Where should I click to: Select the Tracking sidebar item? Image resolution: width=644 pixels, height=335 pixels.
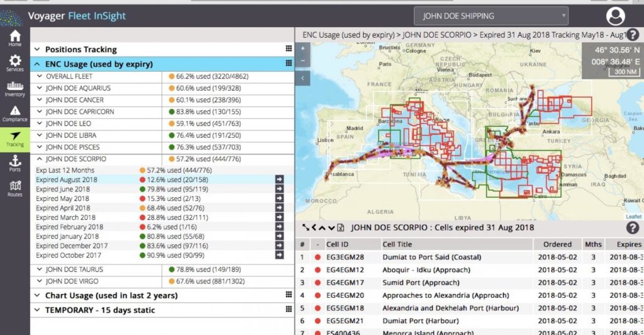(x=15, y=139)
